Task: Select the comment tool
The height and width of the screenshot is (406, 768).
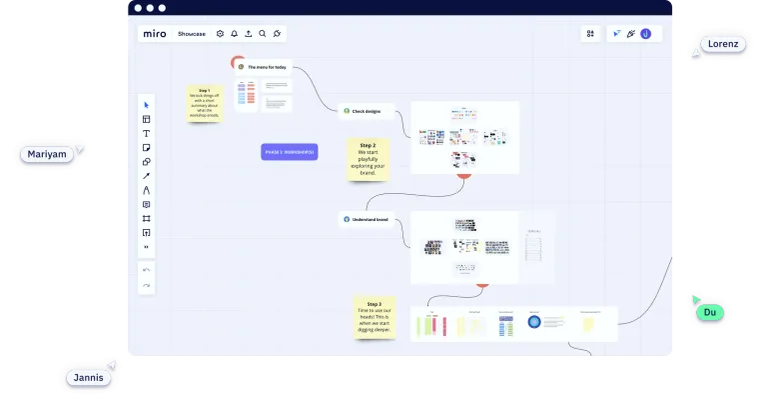Action: coord(146,204)
